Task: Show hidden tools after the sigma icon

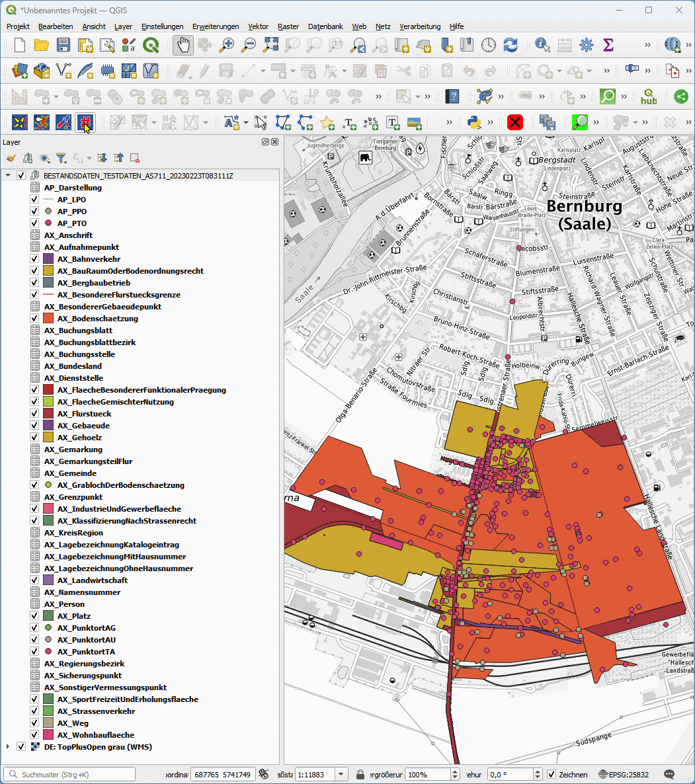Action: tap(648, 45)
